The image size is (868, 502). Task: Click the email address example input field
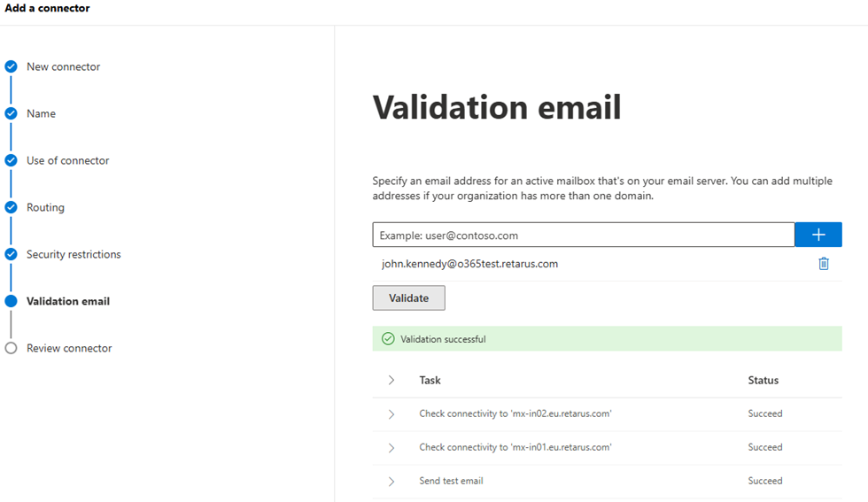(583, 235)
